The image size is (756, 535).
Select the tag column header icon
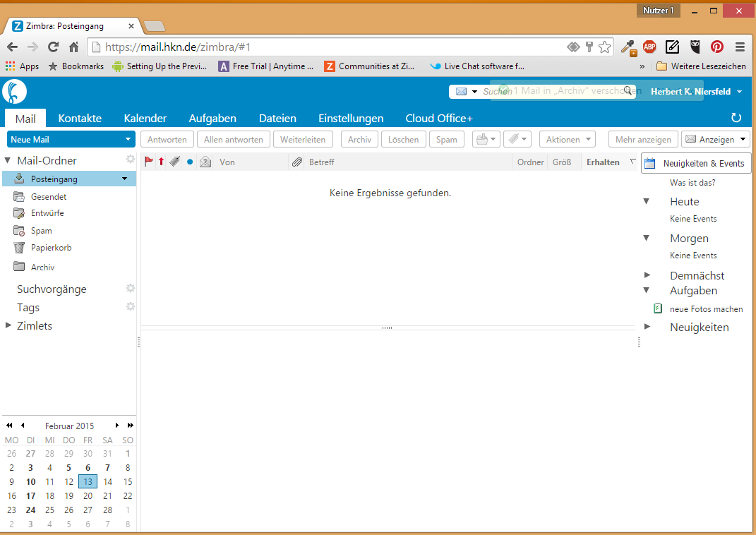[x=174, y=162]
